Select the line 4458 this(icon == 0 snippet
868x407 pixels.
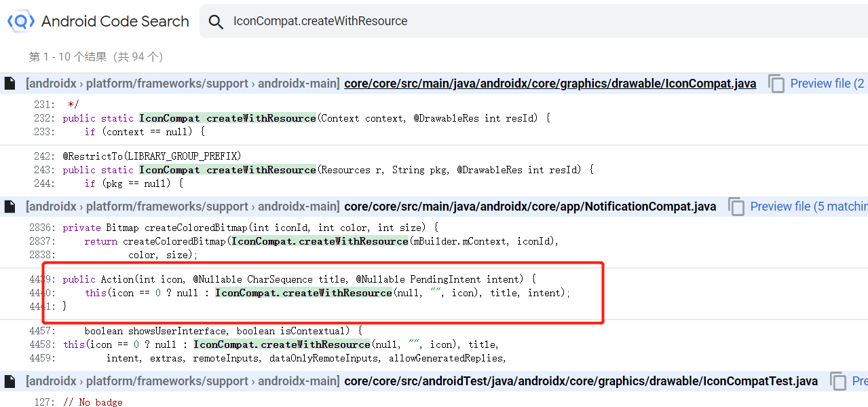click(285, 344)
